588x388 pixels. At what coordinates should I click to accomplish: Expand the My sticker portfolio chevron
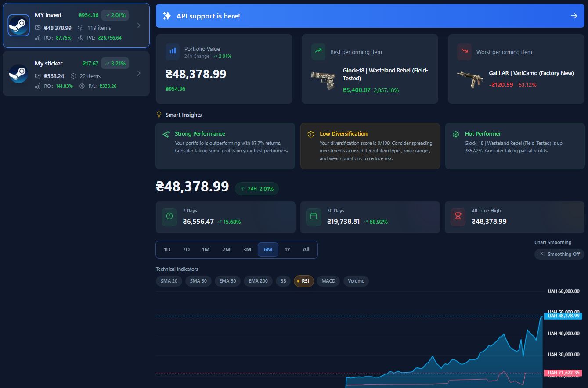[x=139, y=73]
